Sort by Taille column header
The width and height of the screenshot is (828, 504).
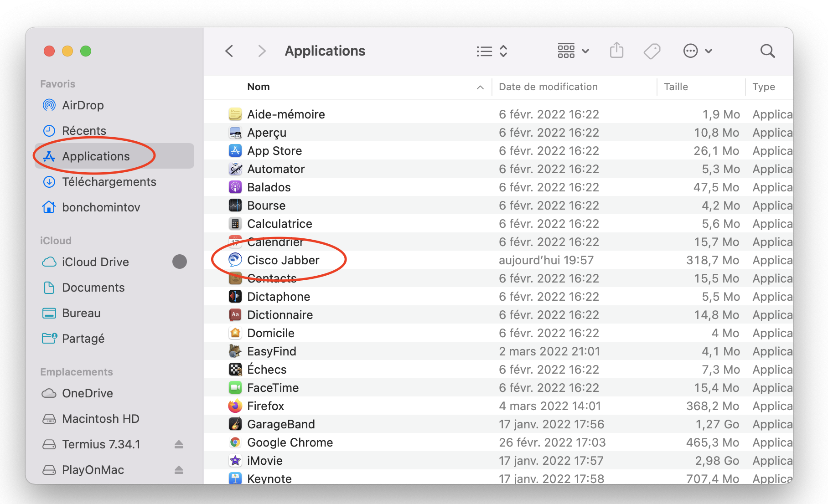676,87
